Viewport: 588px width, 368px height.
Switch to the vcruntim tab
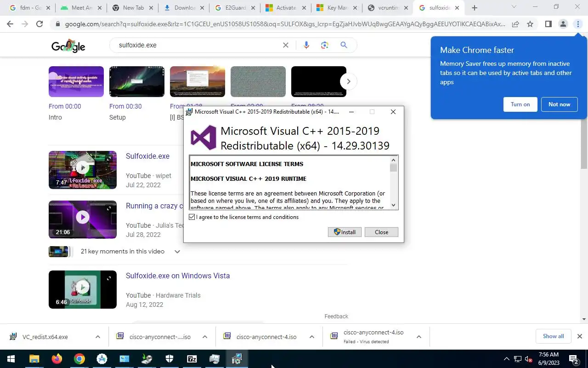tap(387, 8)
